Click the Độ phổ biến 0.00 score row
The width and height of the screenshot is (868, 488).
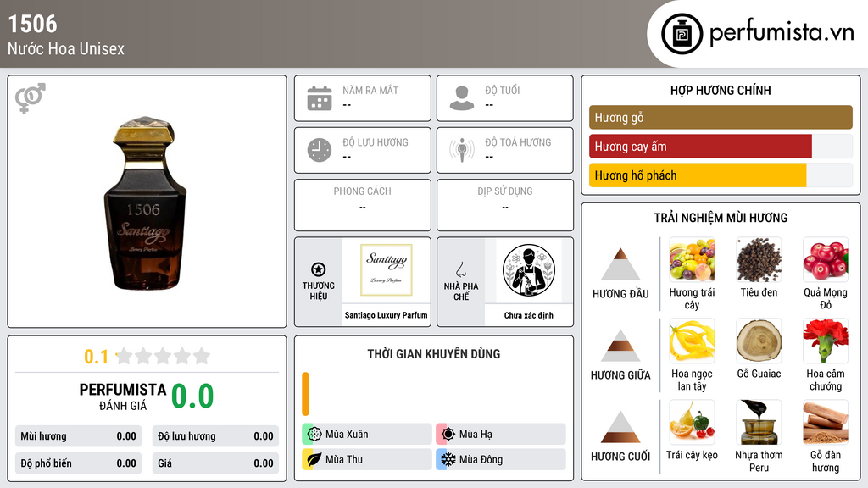coord(78,463)
